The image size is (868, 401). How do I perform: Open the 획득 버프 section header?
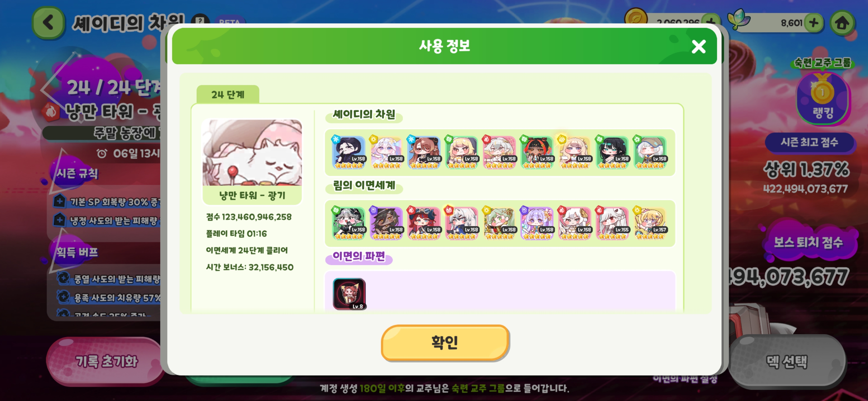pos(77,251)
